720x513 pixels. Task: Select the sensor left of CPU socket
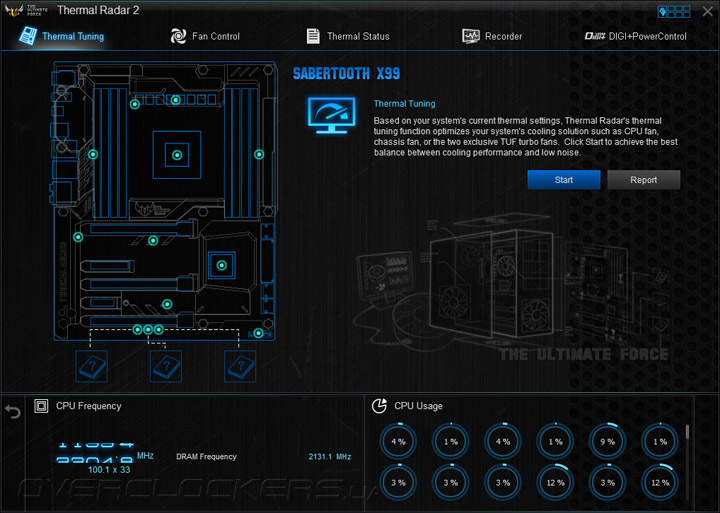click(93, 154)
